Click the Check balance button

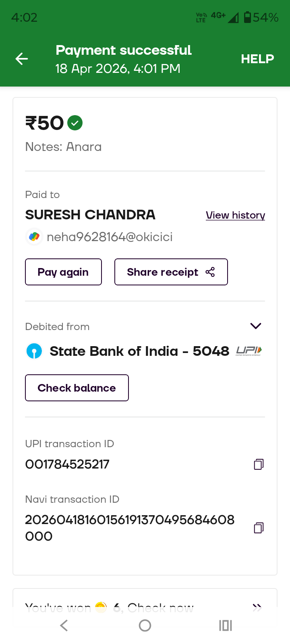click(77, 388)
